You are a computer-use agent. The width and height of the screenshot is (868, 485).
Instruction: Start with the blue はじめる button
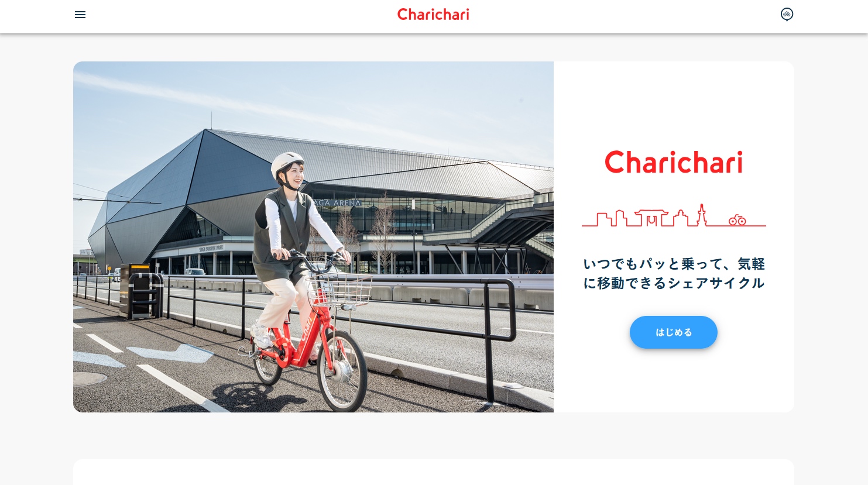[674, 332]
